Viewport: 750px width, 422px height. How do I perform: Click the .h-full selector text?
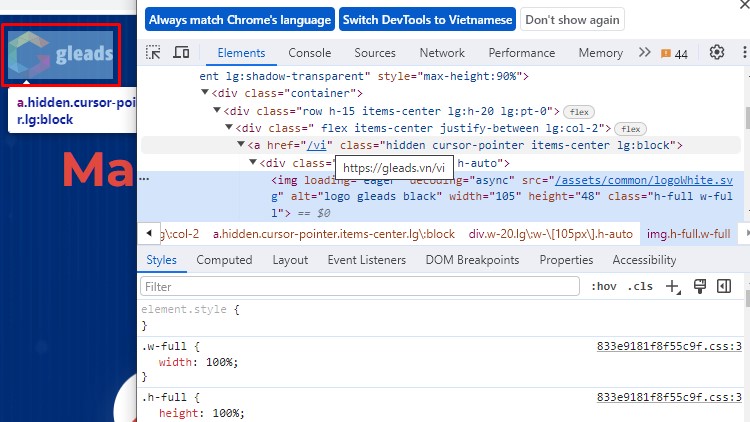click(x=165, y=397)
